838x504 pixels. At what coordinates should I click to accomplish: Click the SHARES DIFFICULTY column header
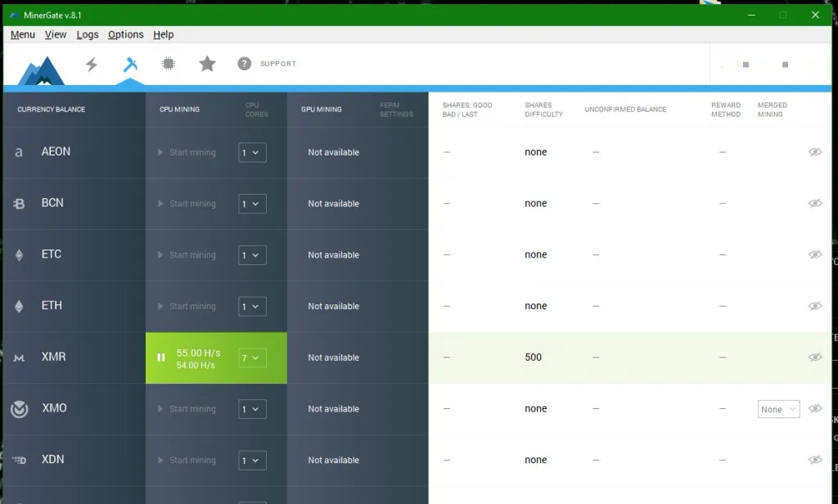click(543, 110)
